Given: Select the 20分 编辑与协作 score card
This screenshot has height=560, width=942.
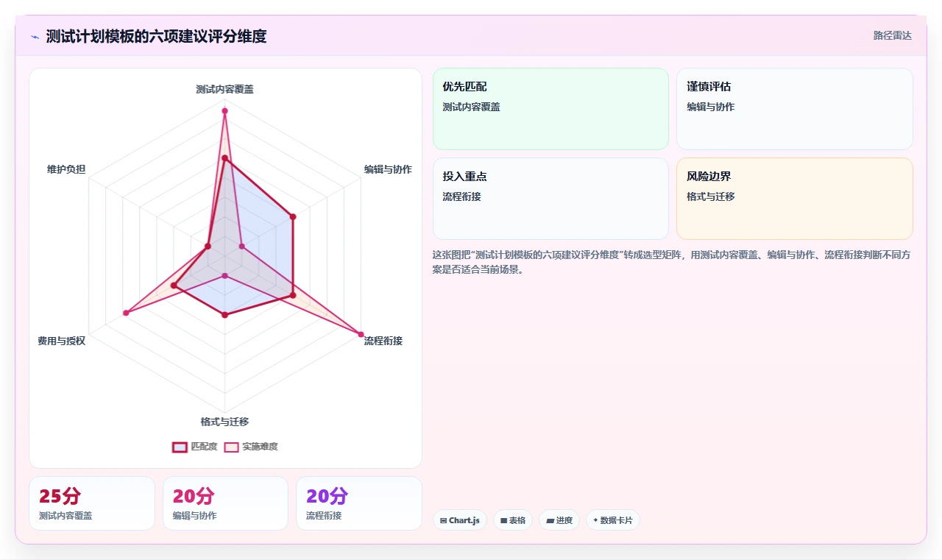Looking at the screenshot, I should pyautogui.click(x=225, y=503).
